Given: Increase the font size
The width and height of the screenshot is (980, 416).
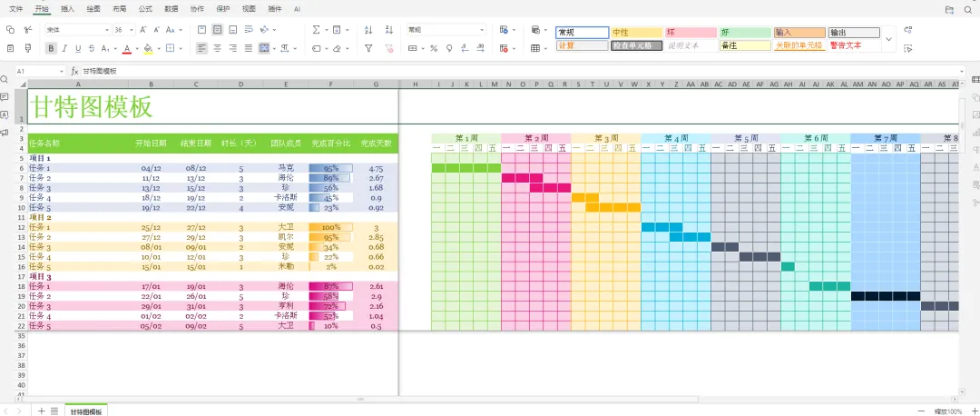Looking at the screenshot, I should click(143, 29).
